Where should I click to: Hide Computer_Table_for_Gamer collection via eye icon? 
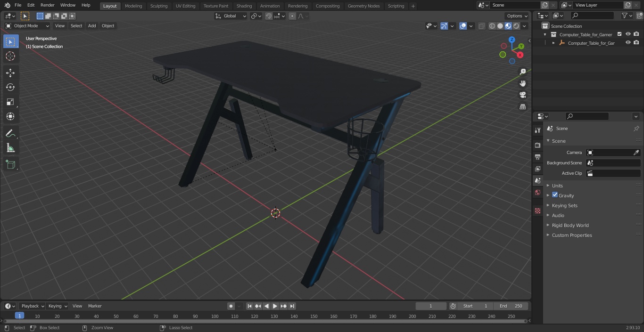628,34
